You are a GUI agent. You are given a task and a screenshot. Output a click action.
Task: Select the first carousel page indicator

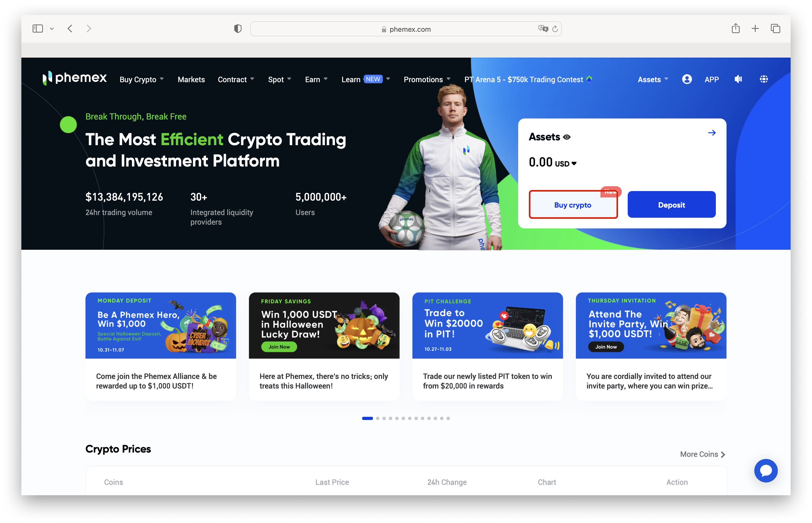[x=367, y=418]
